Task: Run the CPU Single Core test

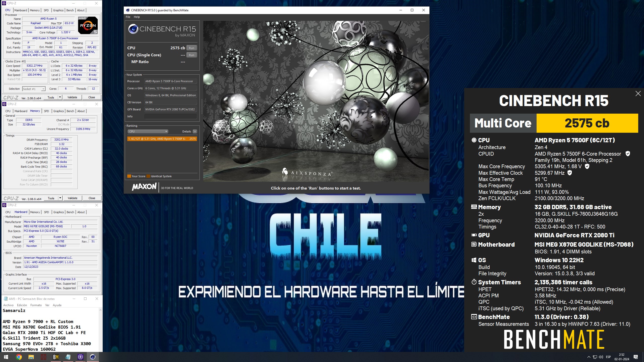Action: (x=191, y=55)
